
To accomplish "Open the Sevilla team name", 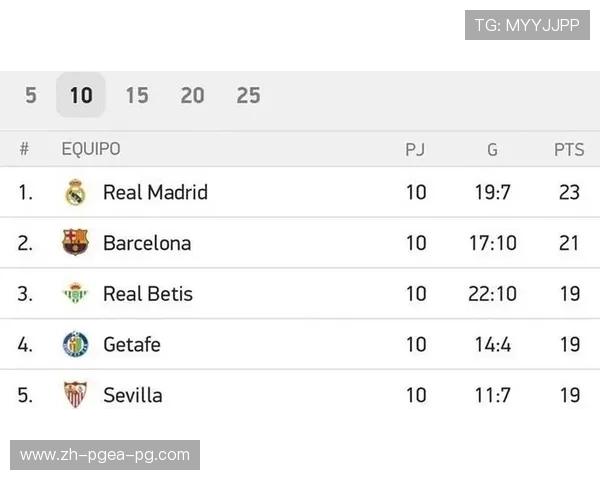I will coord(133,395).
